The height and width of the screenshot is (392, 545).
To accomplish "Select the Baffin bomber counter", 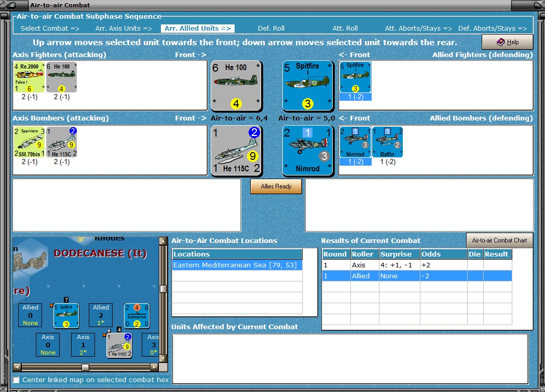I will pos(388,142).
